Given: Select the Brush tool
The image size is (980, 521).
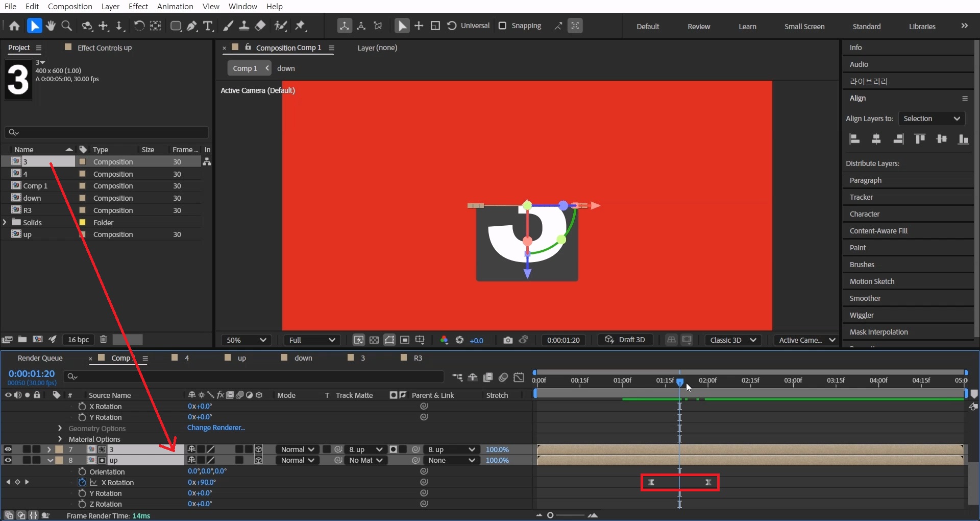Looking at the screenshot, I should point(228,26).
